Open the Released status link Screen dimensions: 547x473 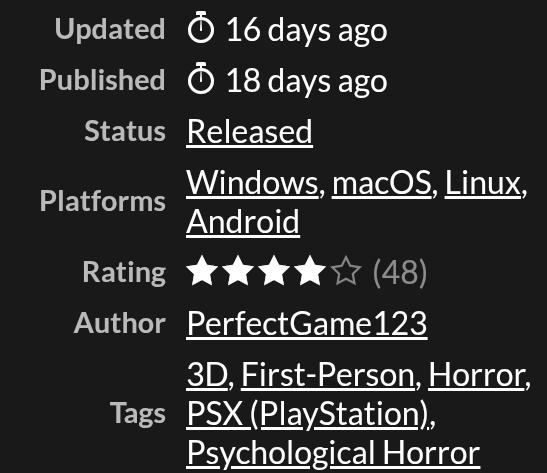click(x=249, y=132)
